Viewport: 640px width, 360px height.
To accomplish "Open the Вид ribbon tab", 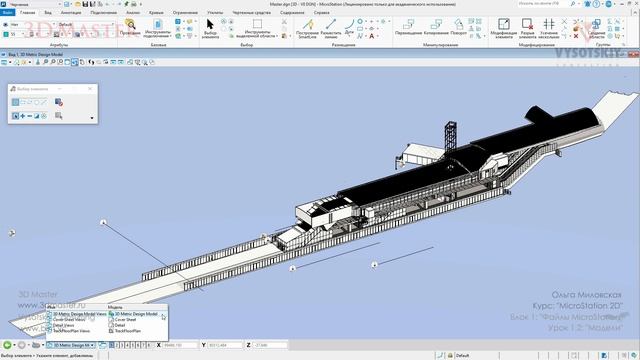I will [x=48, y=13].
